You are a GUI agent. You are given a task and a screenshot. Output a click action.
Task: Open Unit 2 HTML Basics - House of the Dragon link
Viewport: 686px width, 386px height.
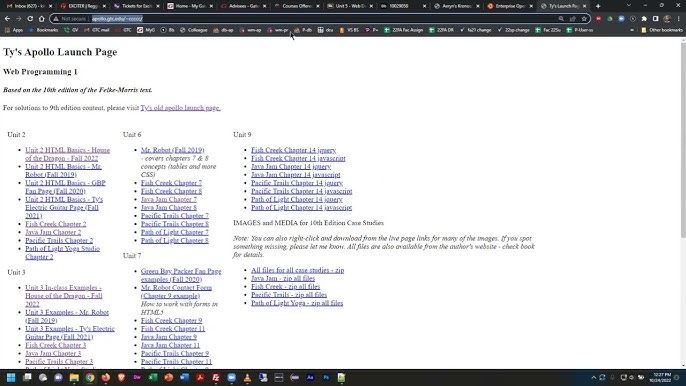tap(67, 154)
